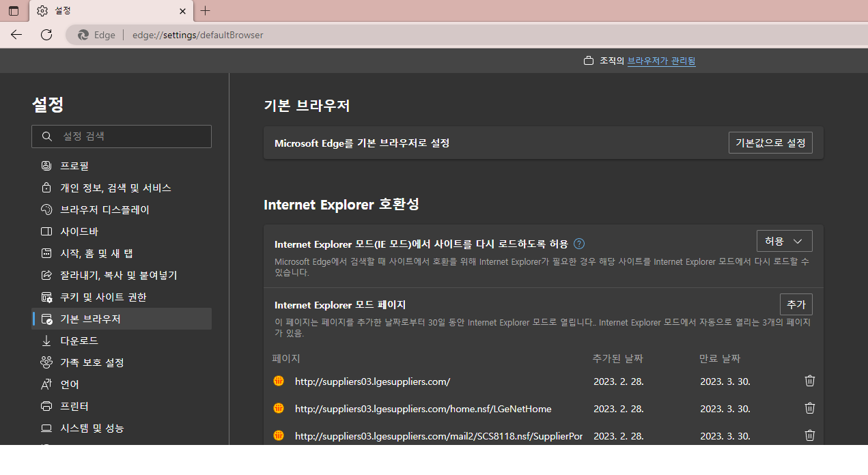Click the 기본 브라우저 sidebar icon
This screenshot has height=475, width=868.
(x=46, y=319)
